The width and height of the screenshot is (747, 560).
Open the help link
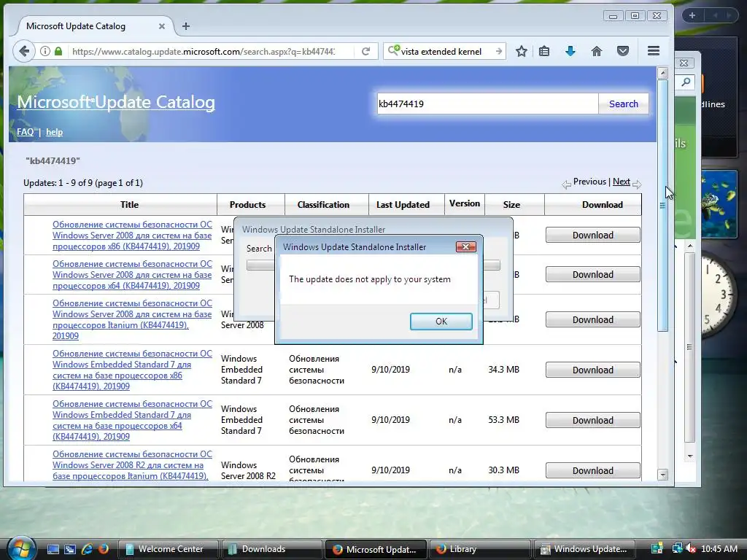54,132
